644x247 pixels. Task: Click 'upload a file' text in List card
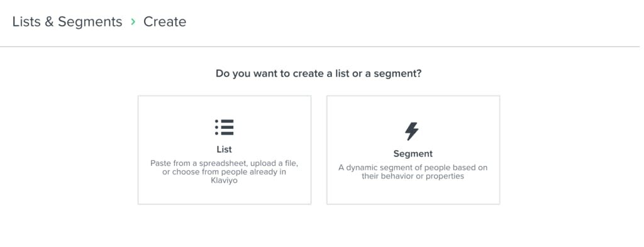click(x=274, y=163)
